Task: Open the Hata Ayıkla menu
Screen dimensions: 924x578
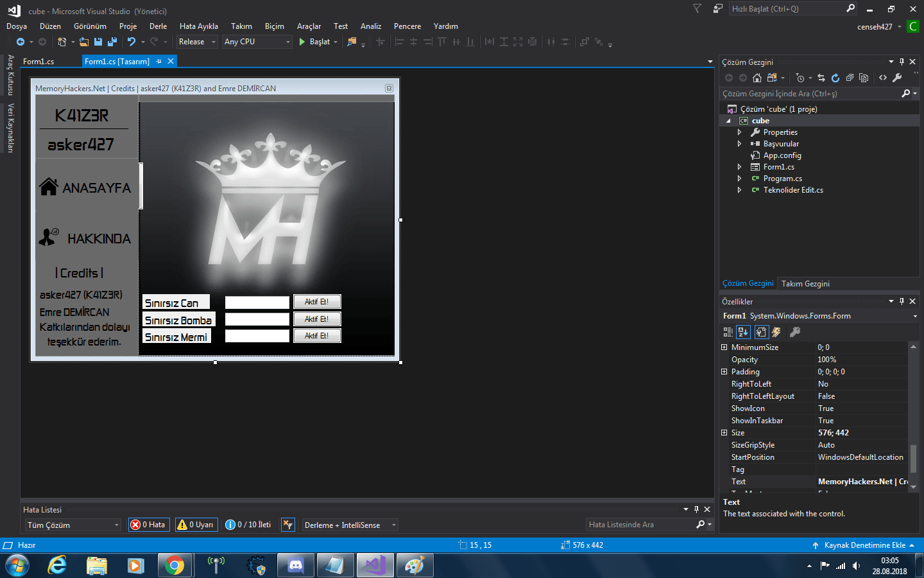Action: (199, 26)
